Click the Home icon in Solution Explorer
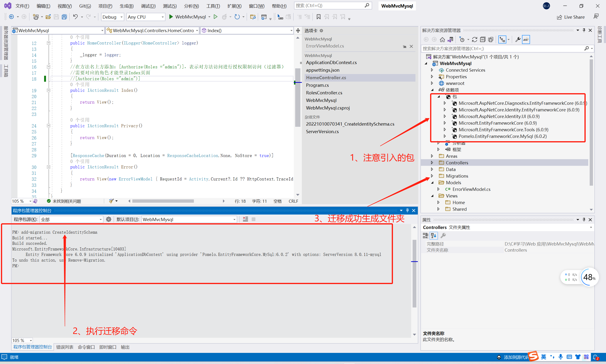This screenshot has width=606, height=364. [x=442, y=39]
